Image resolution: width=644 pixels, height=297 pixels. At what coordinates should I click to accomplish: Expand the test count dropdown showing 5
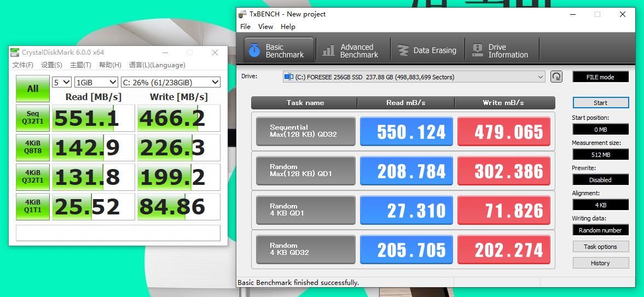click(62, 82)
